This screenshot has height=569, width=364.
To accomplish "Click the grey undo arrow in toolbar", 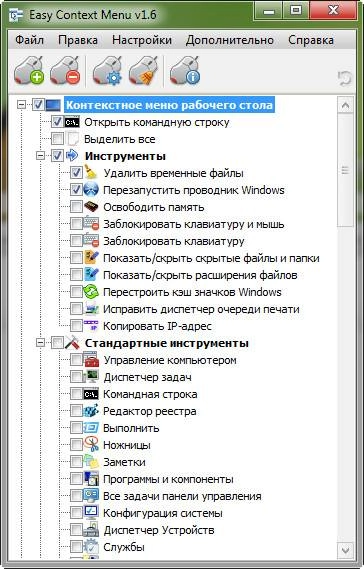I will click(x=344, y=78).
